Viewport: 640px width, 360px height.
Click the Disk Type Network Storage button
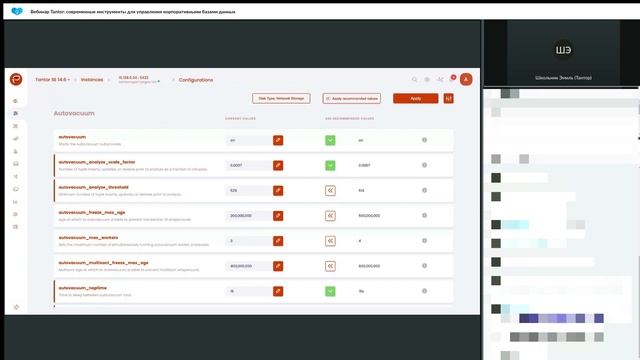coord(281,98)
